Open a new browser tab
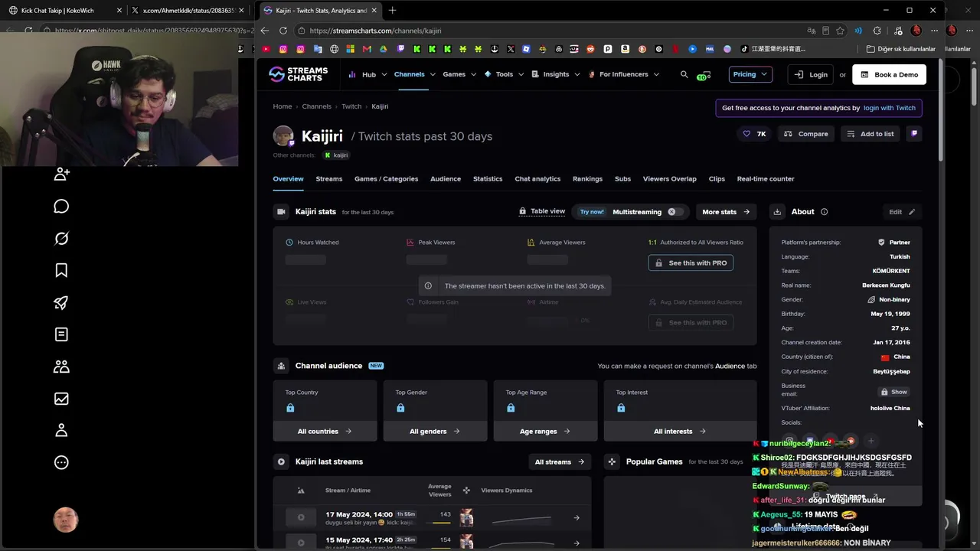The width and height of the screenshot is (980, 551). pos(393,11)
